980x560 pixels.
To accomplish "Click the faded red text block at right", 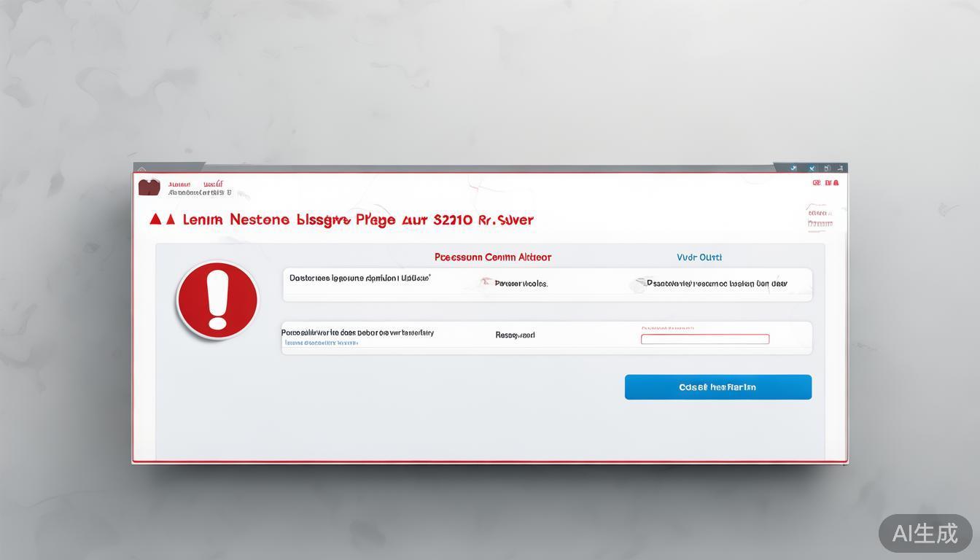I will click(x=820, y=218).
